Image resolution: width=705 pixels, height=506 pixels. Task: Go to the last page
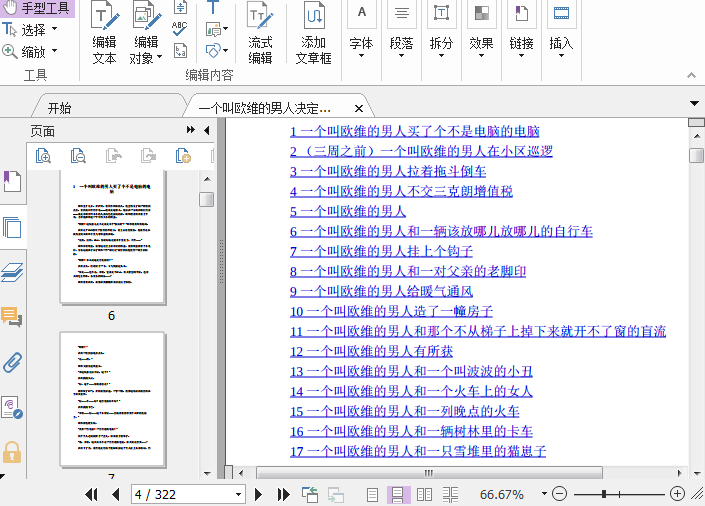[x=283, y=495]
